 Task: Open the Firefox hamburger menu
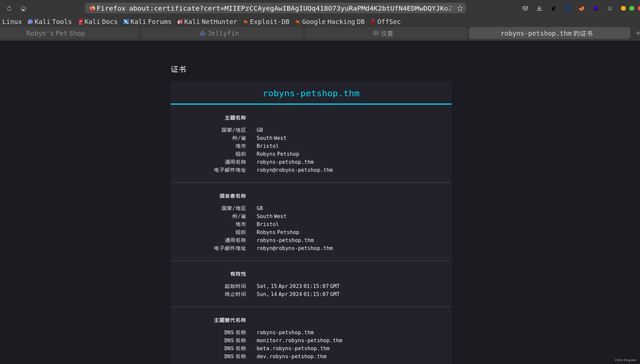coord(609,8)
